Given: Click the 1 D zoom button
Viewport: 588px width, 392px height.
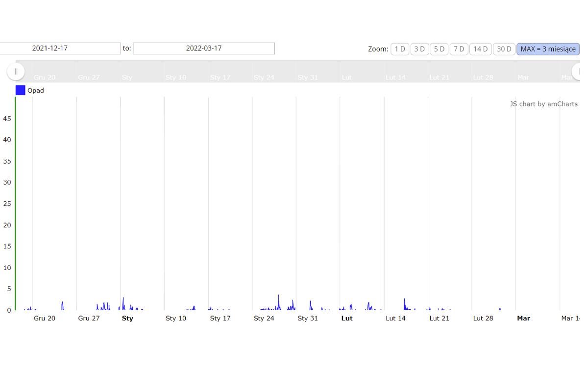Looking at the screenshot, I should tap(400, 49).
